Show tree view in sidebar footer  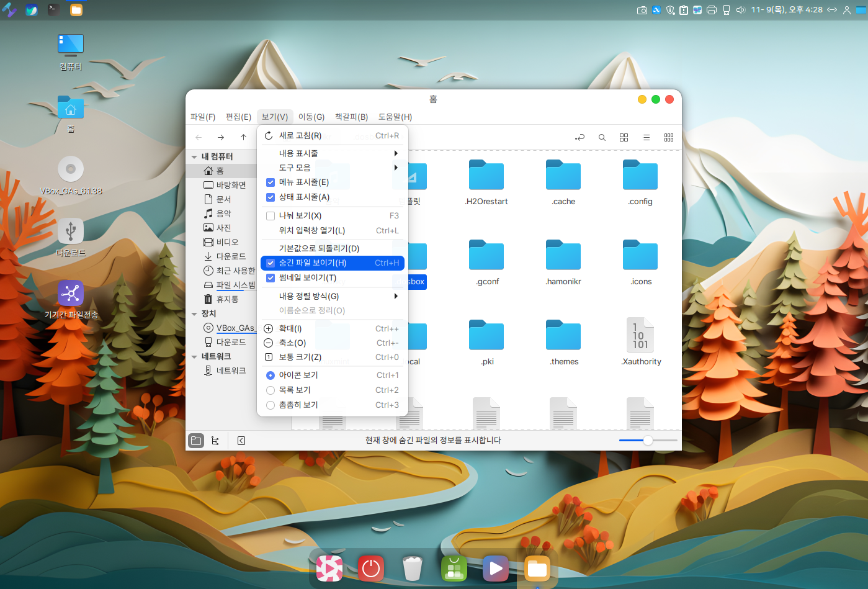[x=215, y=441]
